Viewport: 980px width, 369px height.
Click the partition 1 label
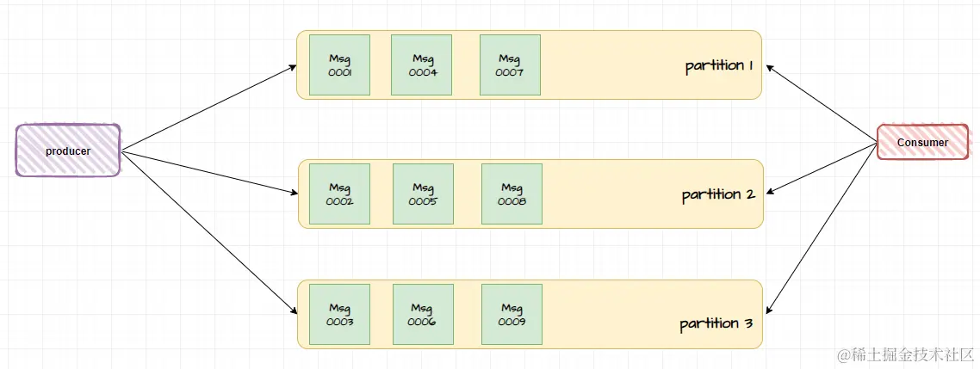click(x=719, y=66)
